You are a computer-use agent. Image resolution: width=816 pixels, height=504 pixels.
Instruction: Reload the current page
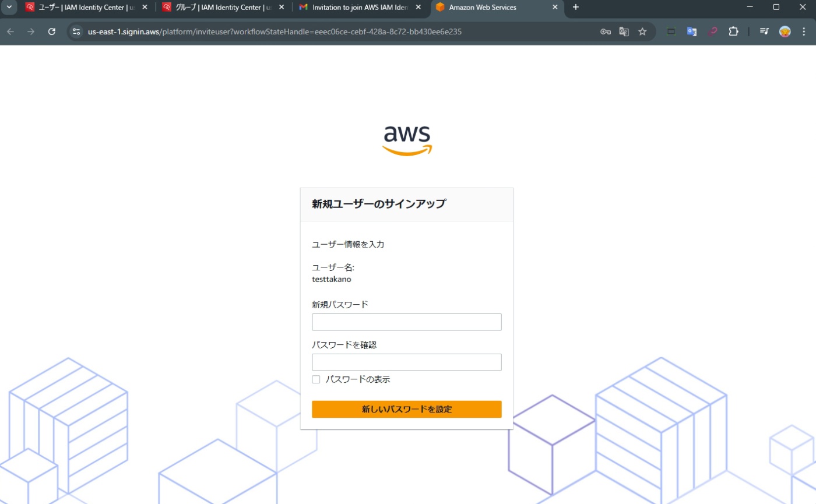tap(52, 31)
